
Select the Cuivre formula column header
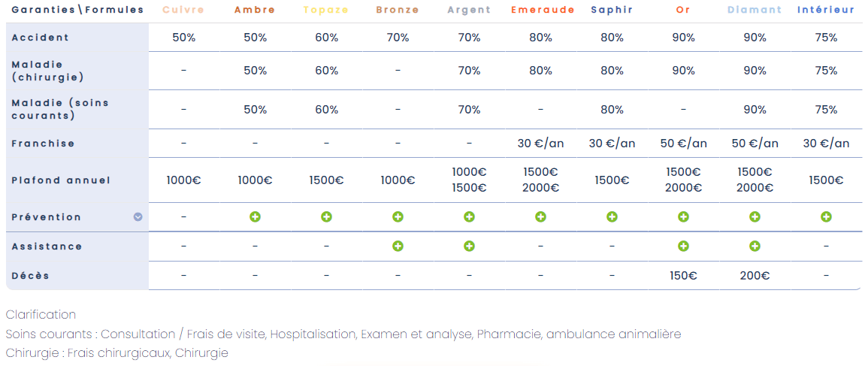(183, 11)
